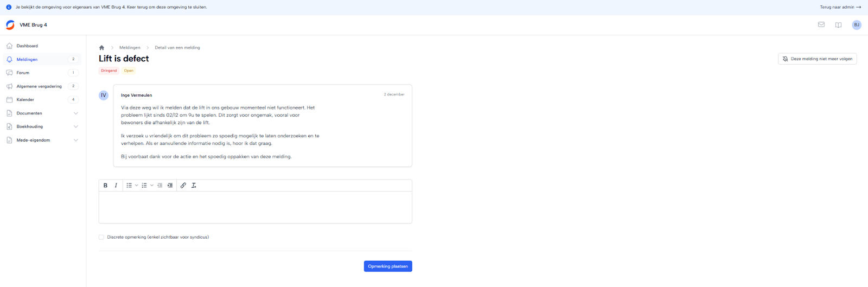Open Forum from the sidebar
This screenshot has height=287, width=868.
23,73
